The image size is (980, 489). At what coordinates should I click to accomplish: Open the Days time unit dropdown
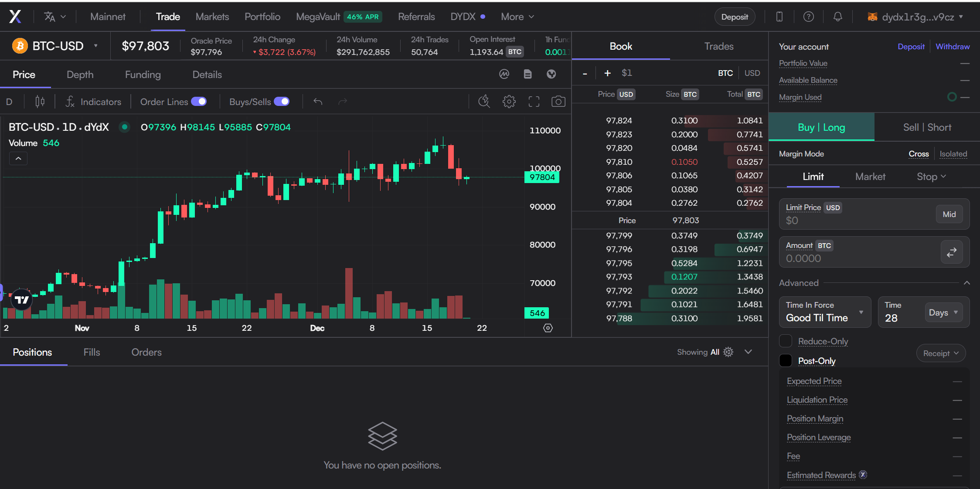pos(943,312)
